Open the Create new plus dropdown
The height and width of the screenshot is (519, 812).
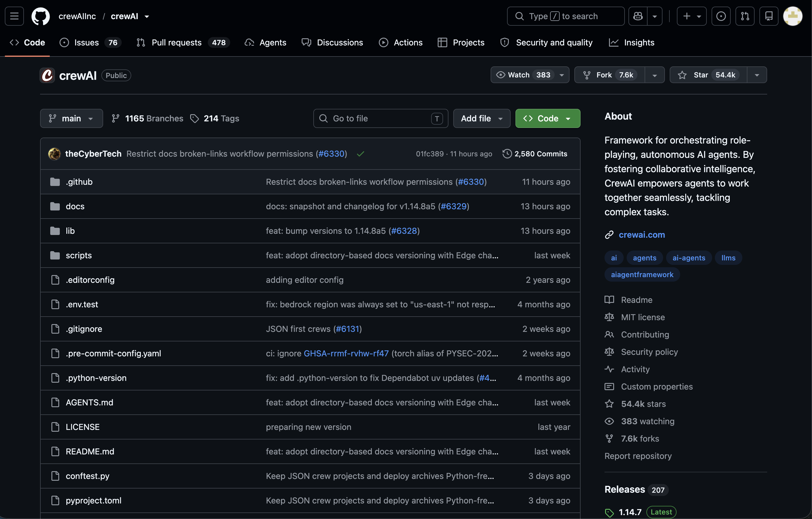pyautogui.click(x=692, y=16)
